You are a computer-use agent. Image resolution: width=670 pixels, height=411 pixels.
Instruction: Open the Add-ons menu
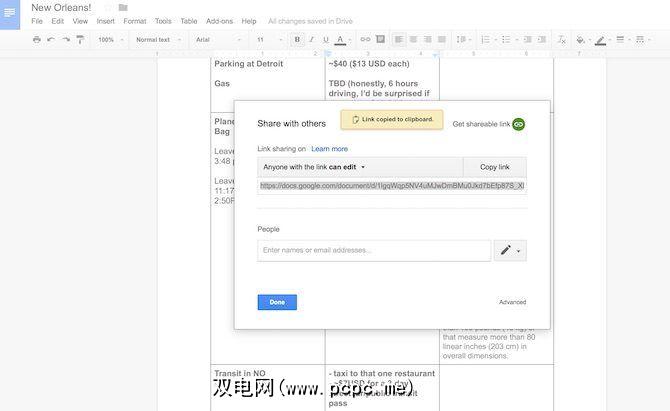click(x=218, y=21)
